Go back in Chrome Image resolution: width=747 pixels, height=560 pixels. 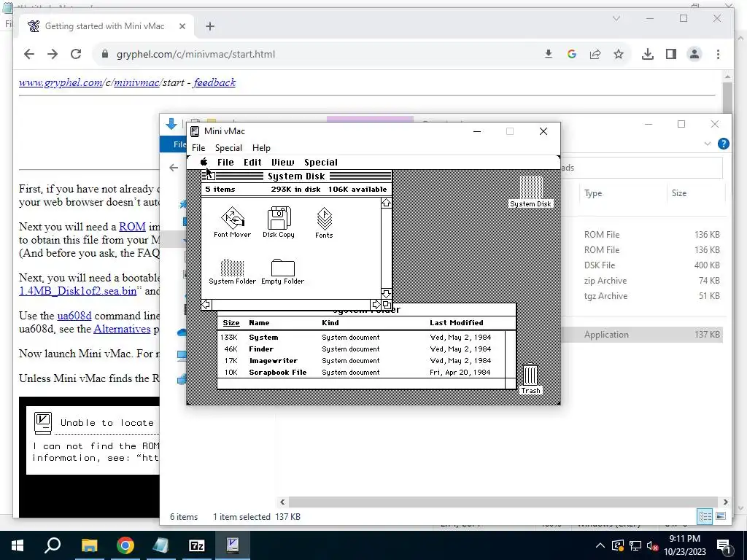tap(29, 54)
